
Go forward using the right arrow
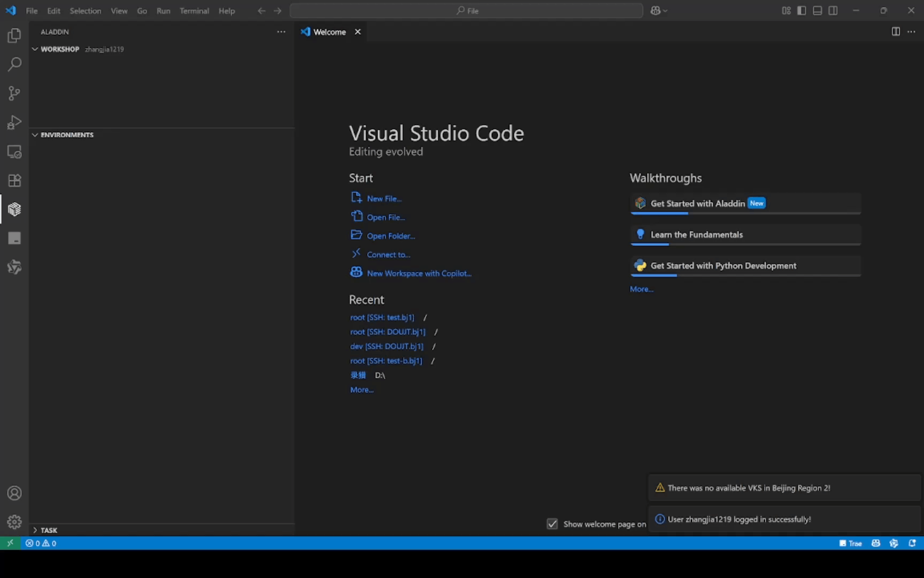(278, 11)
